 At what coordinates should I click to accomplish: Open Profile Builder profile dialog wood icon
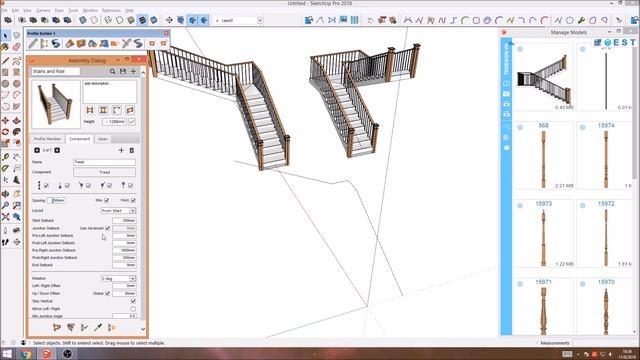[x=70, y=43]
